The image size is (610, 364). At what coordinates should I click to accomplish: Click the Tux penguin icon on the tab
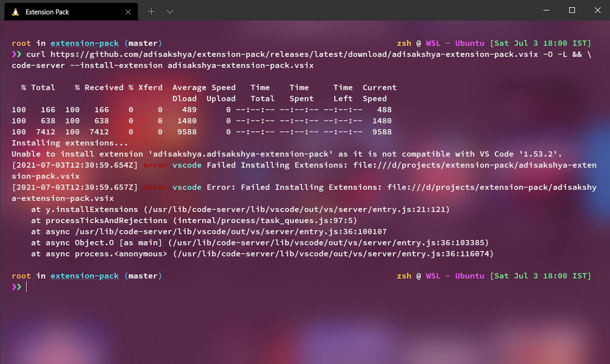tap(15, 12)
